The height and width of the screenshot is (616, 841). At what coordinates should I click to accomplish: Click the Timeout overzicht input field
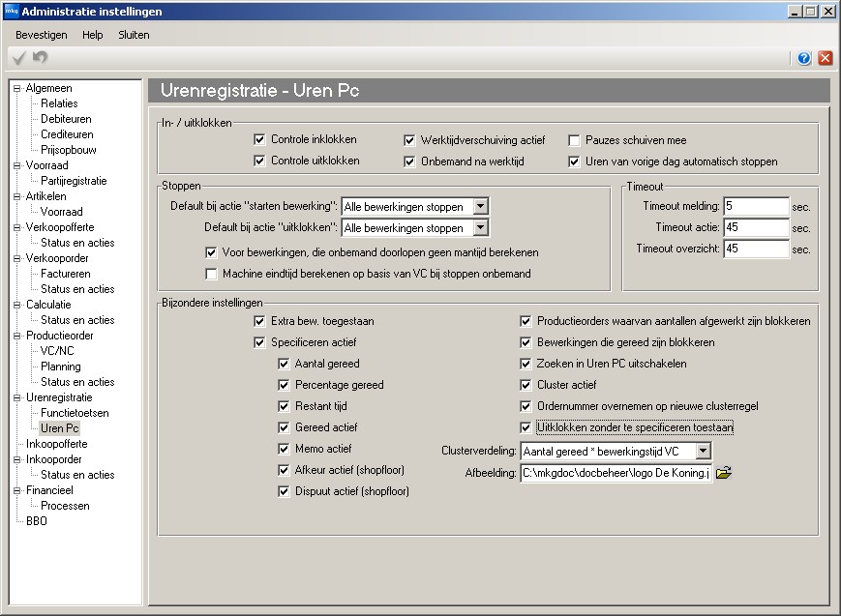point(756,249)
